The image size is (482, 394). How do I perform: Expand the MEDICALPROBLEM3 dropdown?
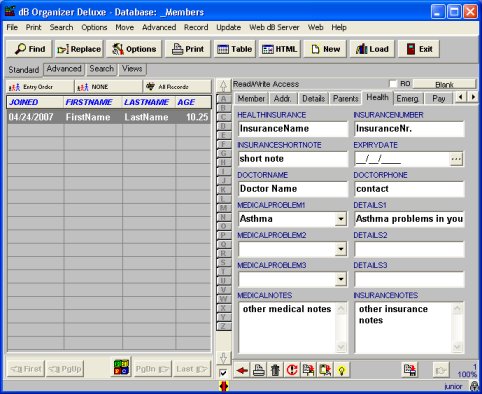pyautogui.click(x=341, y=279)
